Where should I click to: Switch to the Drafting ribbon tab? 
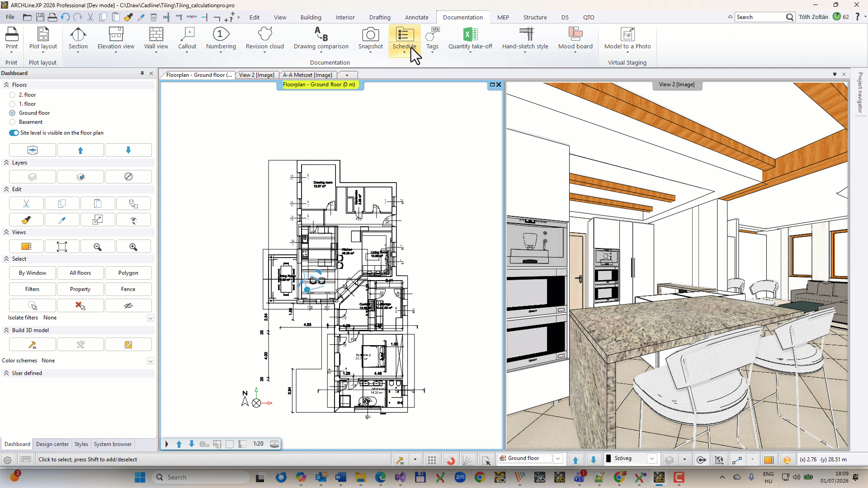(380, 18)
